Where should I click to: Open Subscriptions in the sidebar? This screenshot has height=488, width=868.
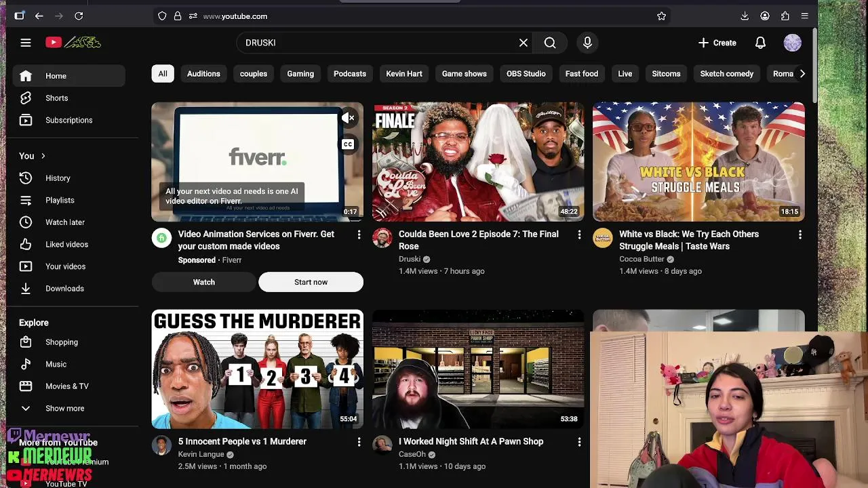point(68,120)
